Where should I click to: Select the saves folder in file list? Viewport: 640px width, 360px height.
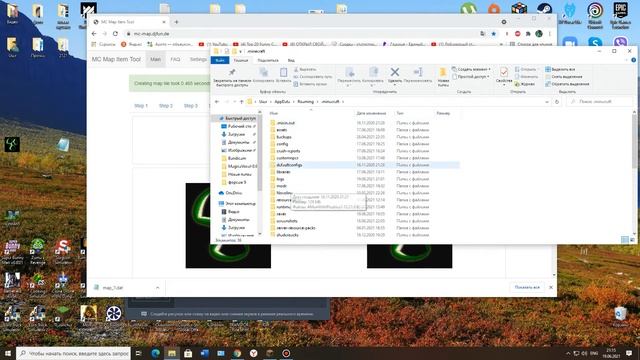point(281,214)
